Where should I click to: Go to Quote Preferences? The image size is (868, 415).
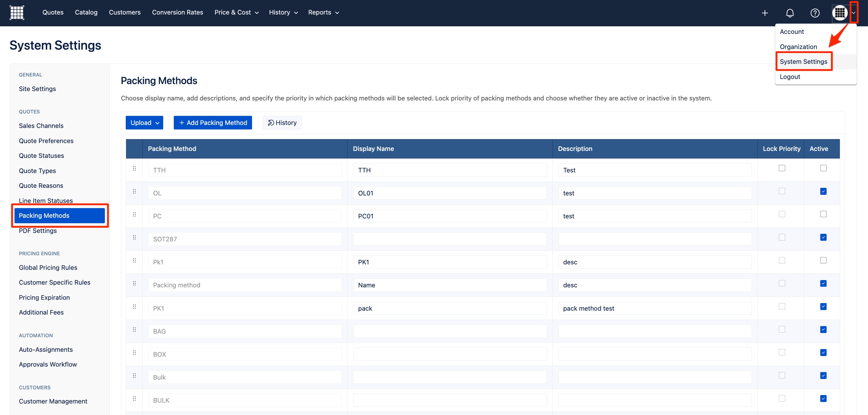[46, 141]
